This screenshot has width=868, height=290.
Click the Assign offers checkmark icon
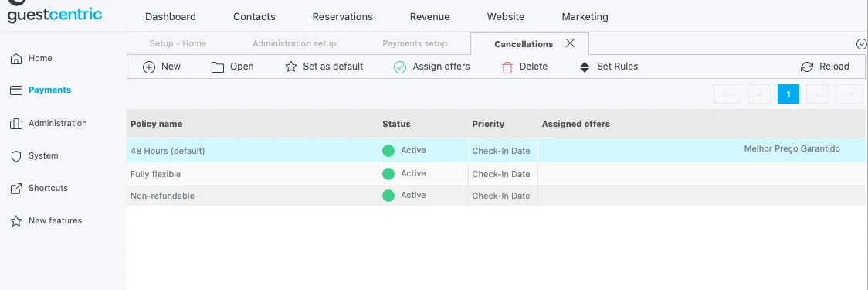pyautogui.click(x=400, y=67)
